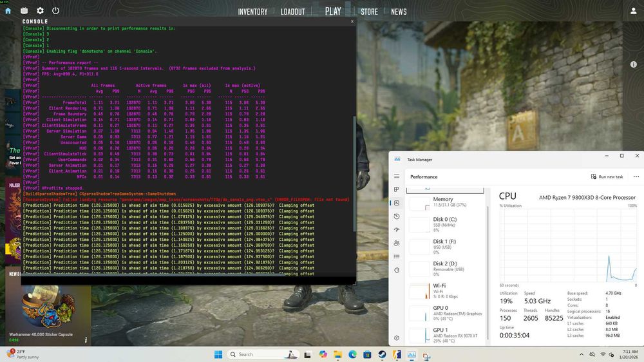644x362 pixels.
Task: Close the CS2 console window
Action: pyautogui.click(x=352, y=21)
